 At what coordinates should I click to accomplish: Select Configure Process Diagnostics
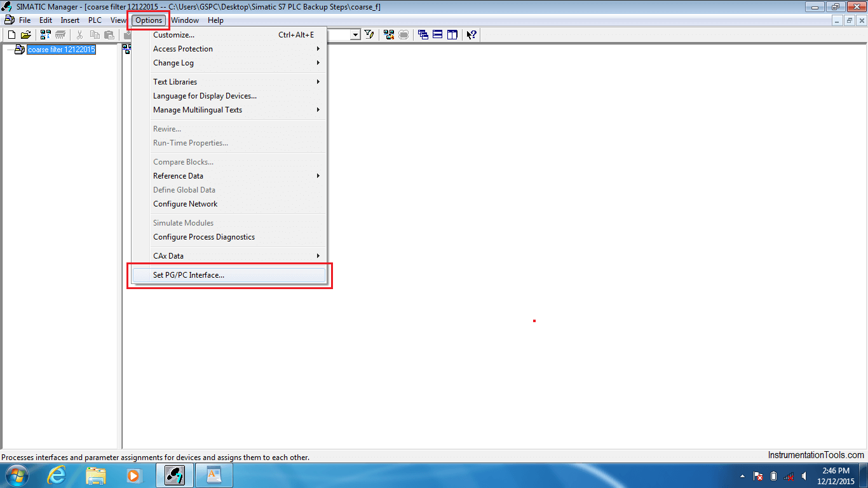tap(229, 237)
